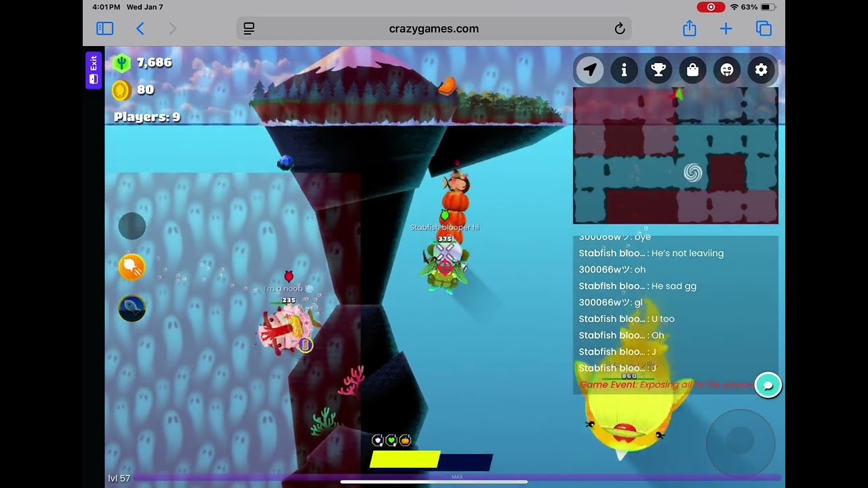
Task: Reload the crazygames.com page
Action: tap(619, 28)
